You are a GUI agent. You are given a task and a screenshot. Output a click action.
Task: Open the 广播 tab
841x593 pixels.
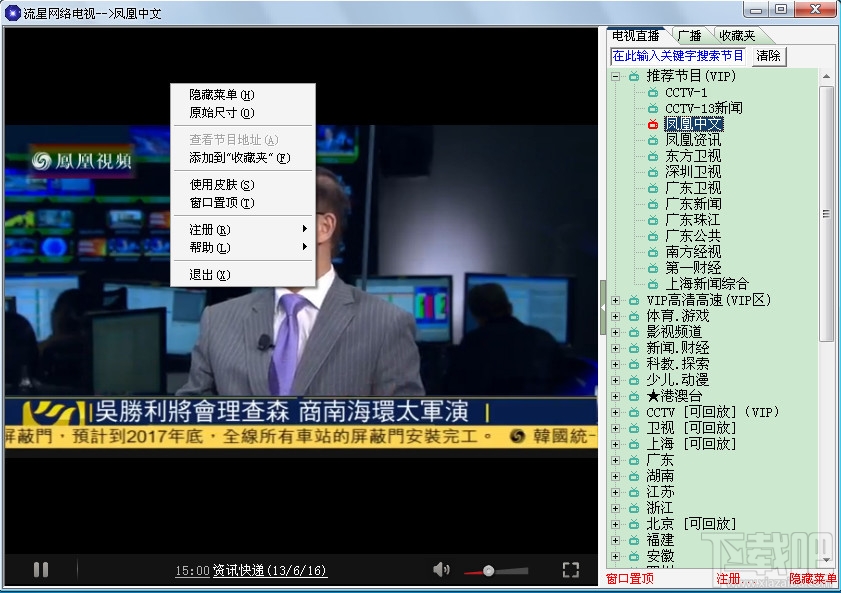pos(688,33)
